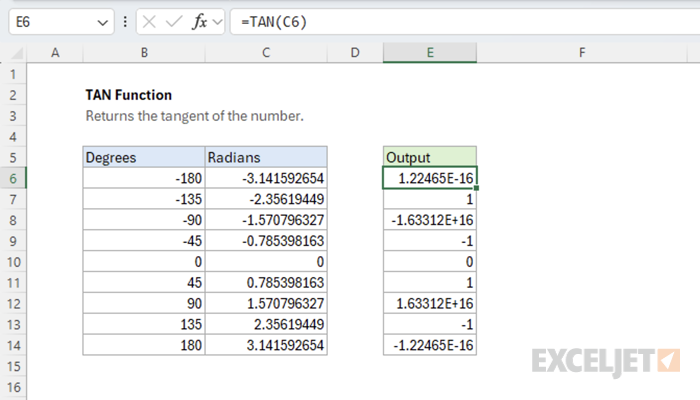Select row 13 header
The width and height of the screenshot is (700, 400).
click(13, 325)
